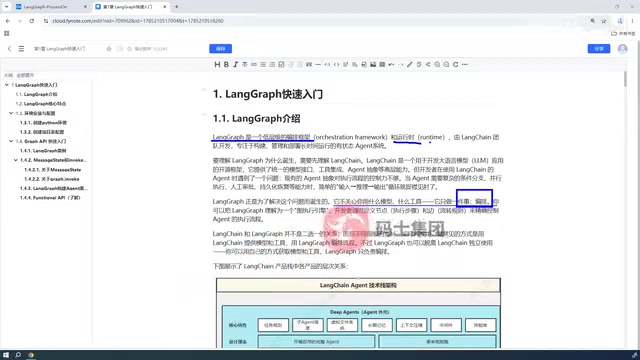
Task: Click the editor vertical scrollbar thumb
Action: click(x=625, y=79)
